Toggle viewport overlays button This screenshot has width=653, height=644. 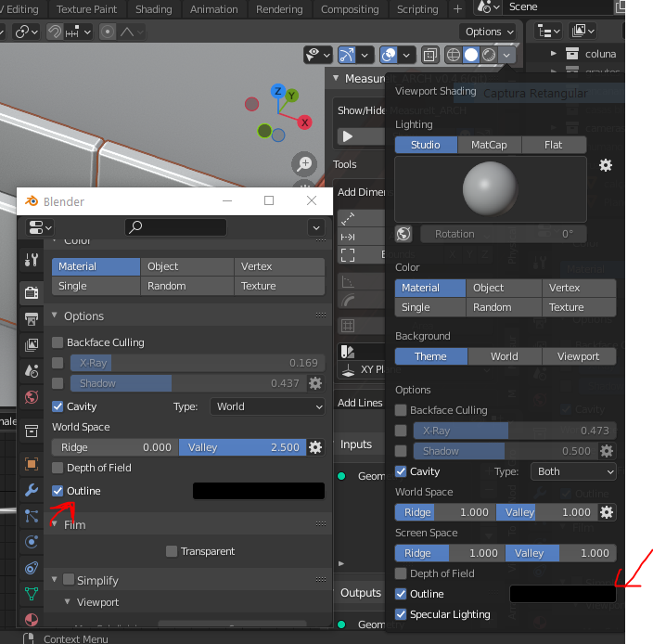coord(389,55)
